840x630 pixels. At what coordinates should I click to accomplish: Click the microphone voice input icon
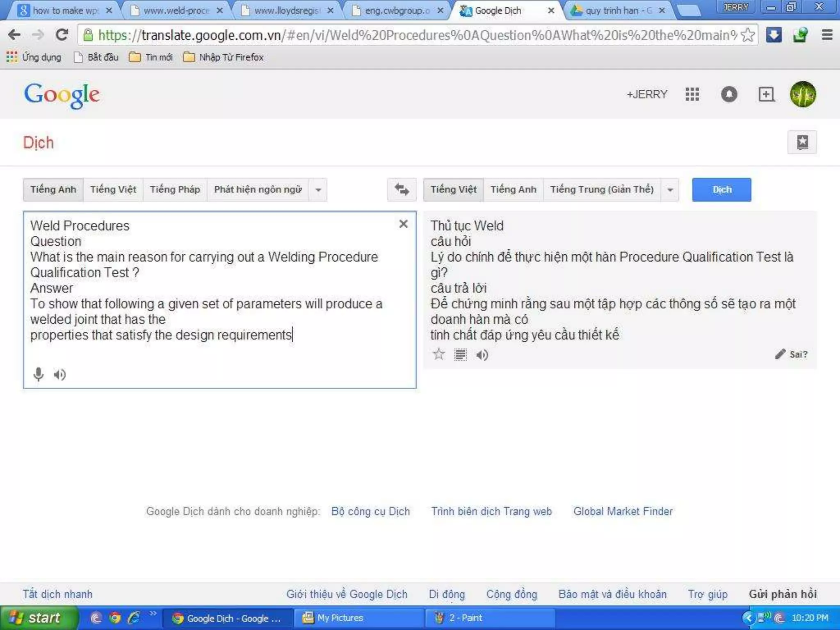click(x=39, y=374)
